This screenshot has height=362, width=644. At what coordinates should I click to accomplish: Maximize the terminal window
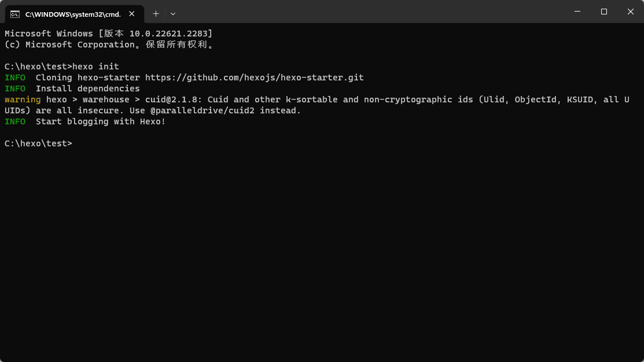tap(603, 12)
